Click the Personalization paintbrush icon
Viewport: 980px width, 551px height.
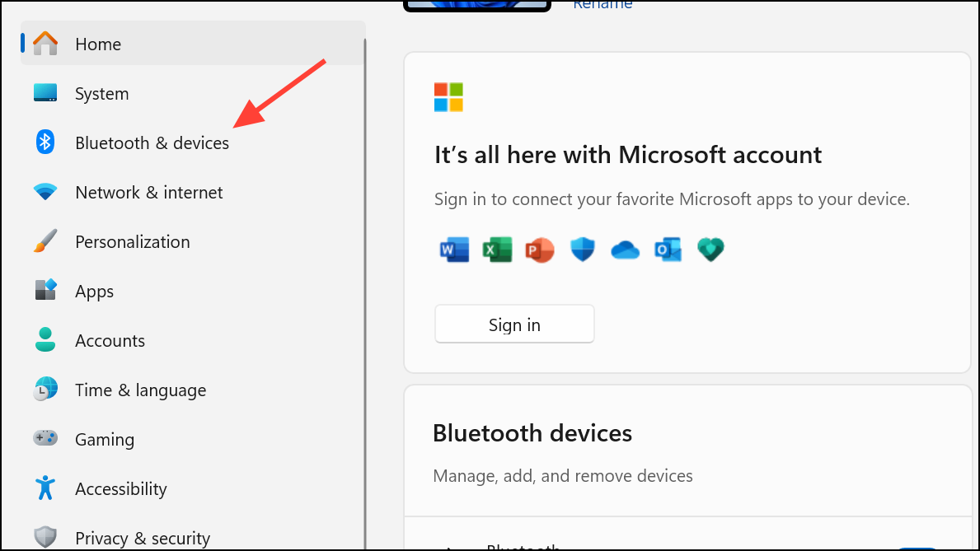45,241
